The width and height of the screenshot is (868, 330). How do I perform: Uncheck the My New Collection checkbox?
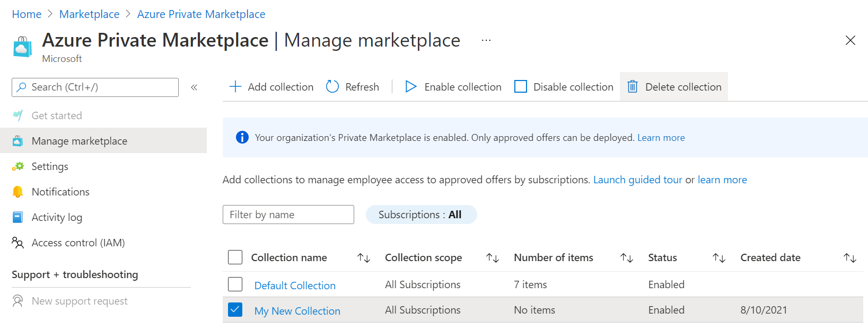(x=235, y=310)
